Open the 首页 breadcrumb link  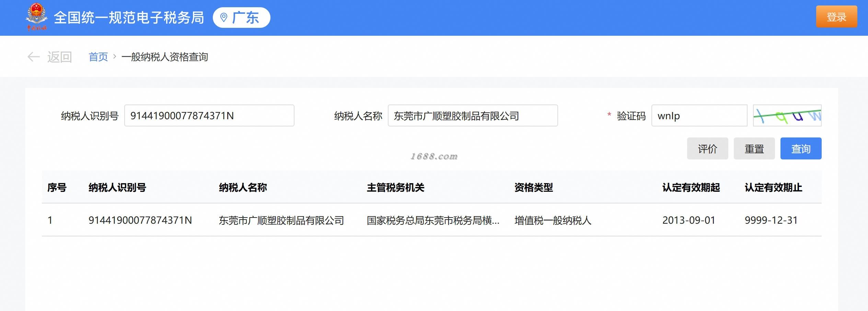coord(98,57)
